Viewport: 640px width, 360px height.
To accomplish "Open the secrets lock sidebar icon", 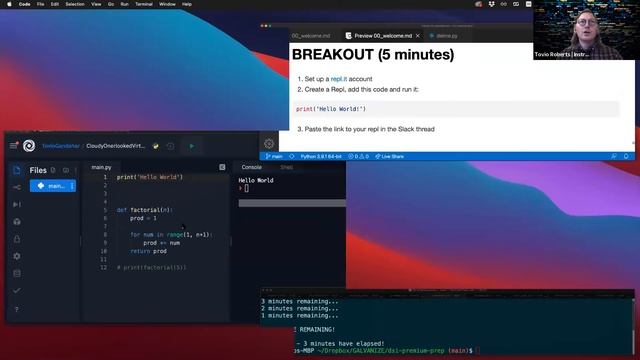I will point(17,239).
